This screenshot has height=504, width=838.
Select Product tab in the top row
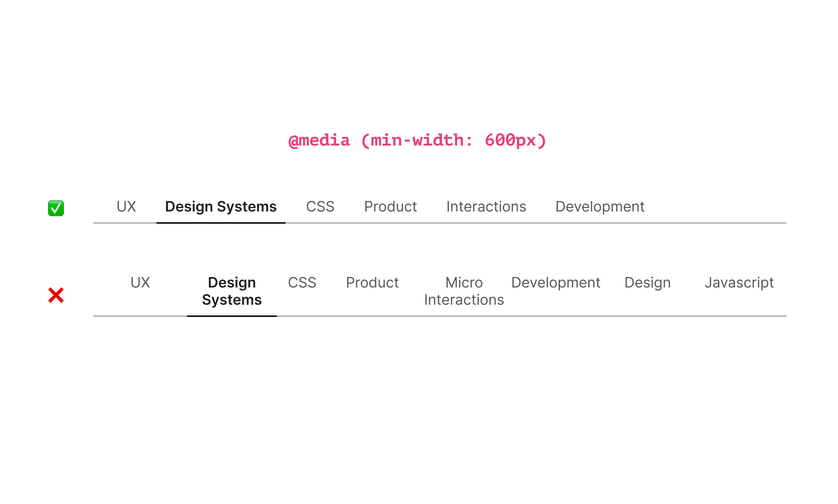click(x=390, y=207)
